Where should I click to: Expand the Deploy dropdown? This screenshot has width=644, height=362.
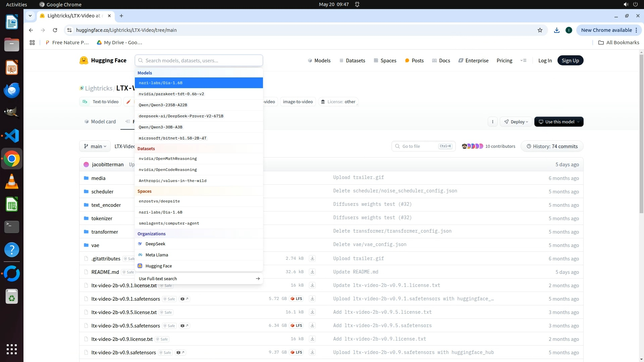tap(516, 122)
